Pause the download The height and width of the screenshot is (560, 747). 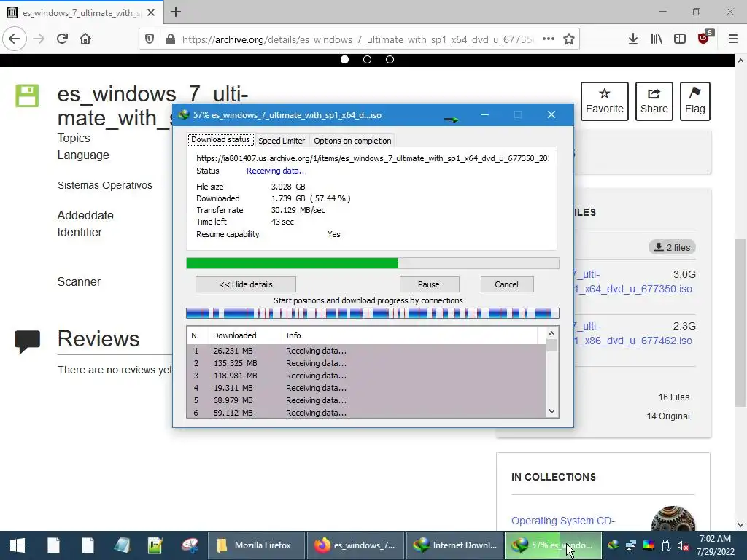pyautogui.click(x=429, y=284)
